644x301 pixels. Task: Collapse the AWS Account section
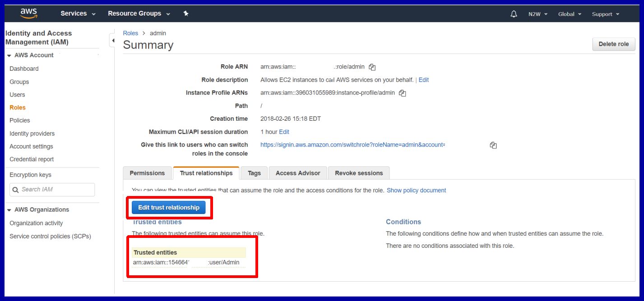point(9,55)
